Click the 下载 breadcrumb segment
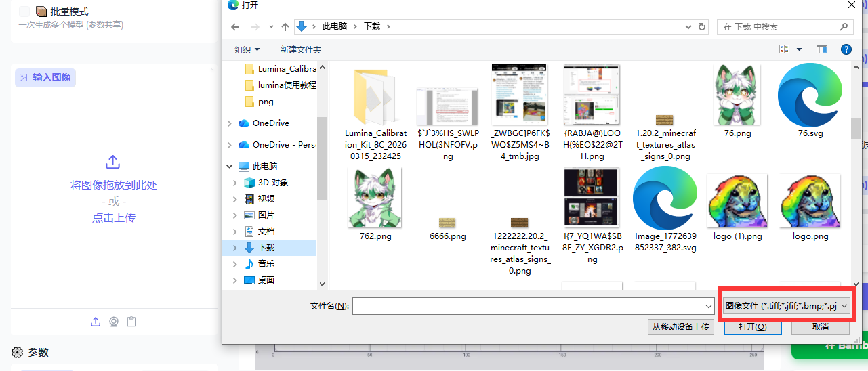The height and width of the screenshot is (371, 868). pos(372,26)
